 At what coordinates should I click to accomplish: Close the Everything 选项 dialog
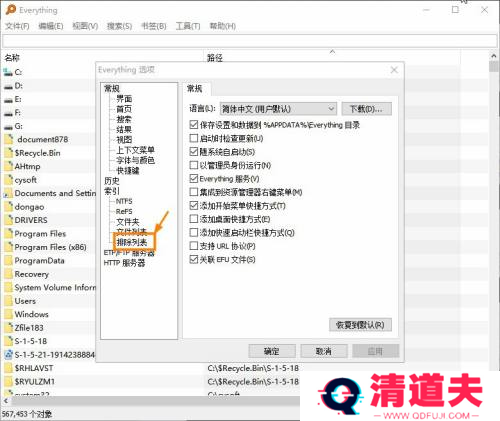click(394, 70)
